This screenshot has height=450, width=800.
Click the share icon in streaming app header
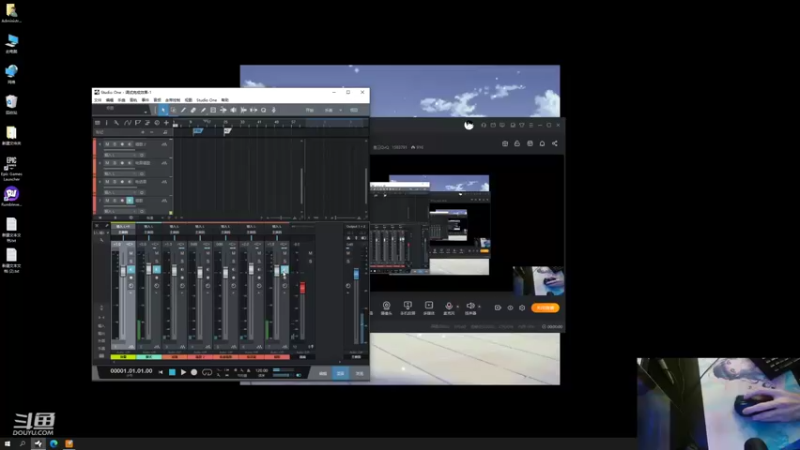(555, 143)
